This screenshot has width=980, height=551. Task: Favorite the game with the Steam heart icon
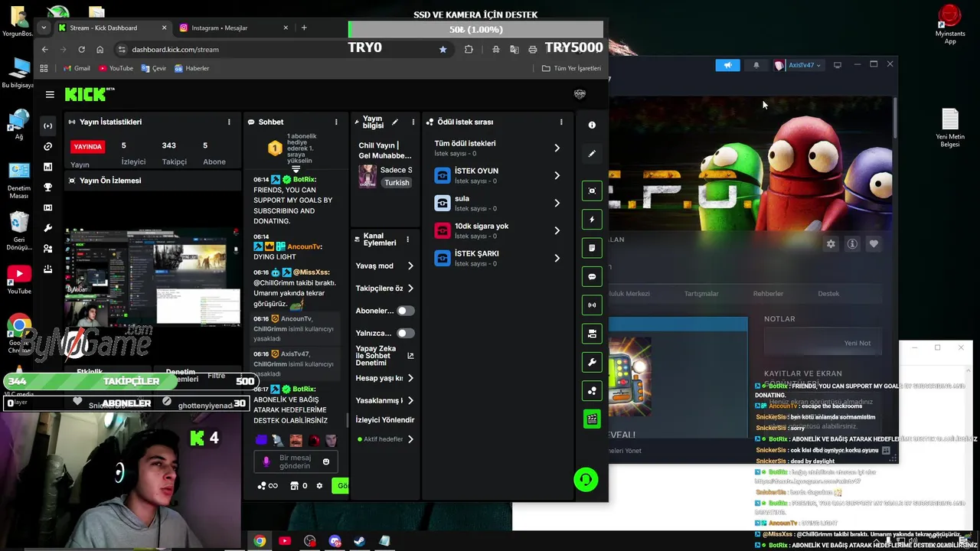click(x=874, y=244)
